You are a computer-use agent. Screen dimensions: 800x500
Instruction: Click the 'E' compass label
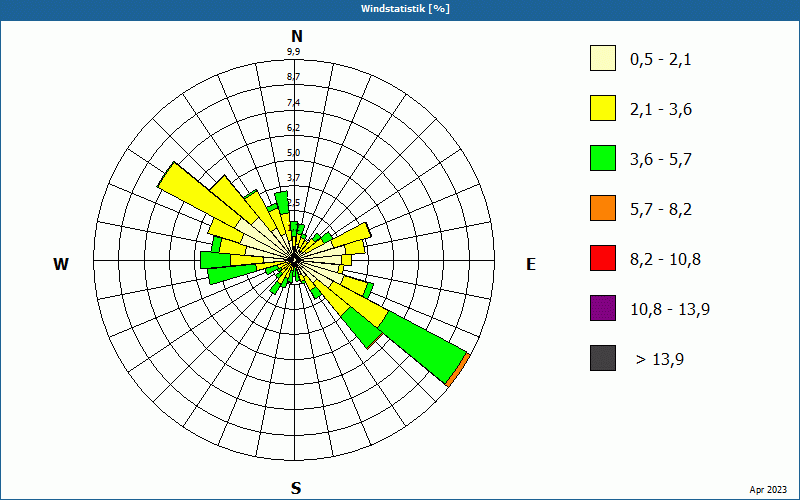531,264
